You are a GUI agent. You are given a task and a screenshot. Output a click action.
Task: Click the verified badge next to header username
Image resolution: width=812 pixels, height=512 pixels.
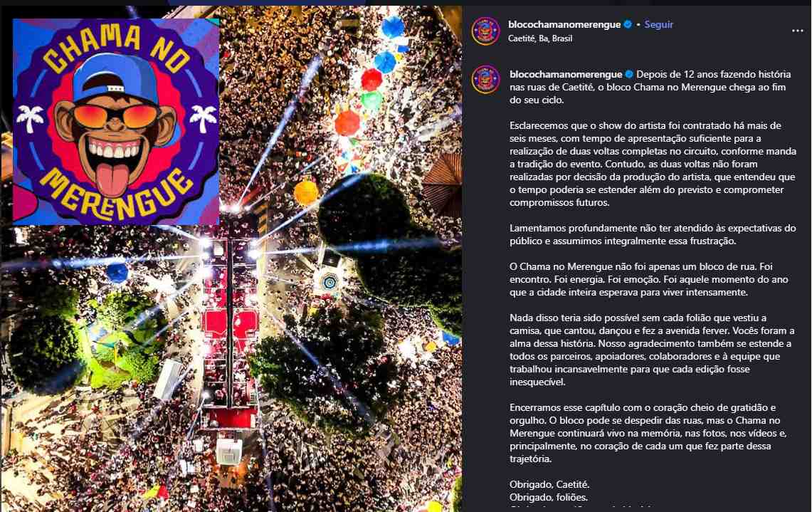point(628,24)
